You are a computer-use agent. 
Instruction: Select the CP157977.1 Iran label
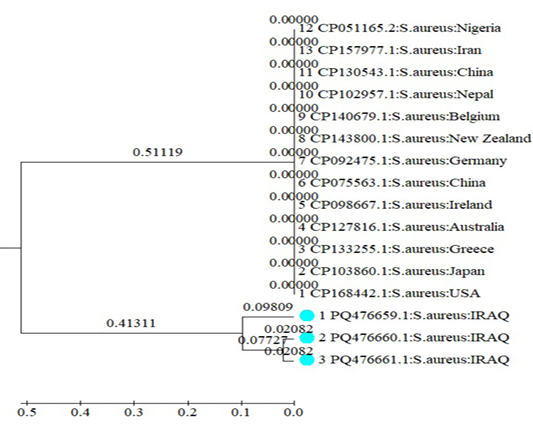point(390,50)
